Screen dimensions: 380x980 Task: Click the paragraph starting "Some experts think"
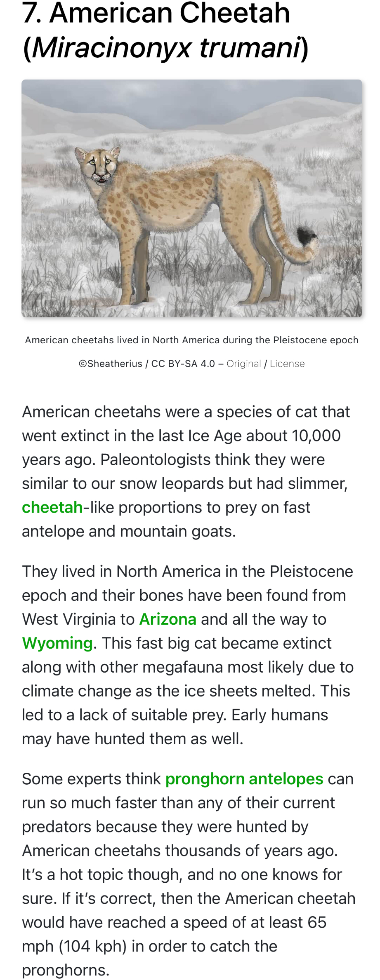189,874
